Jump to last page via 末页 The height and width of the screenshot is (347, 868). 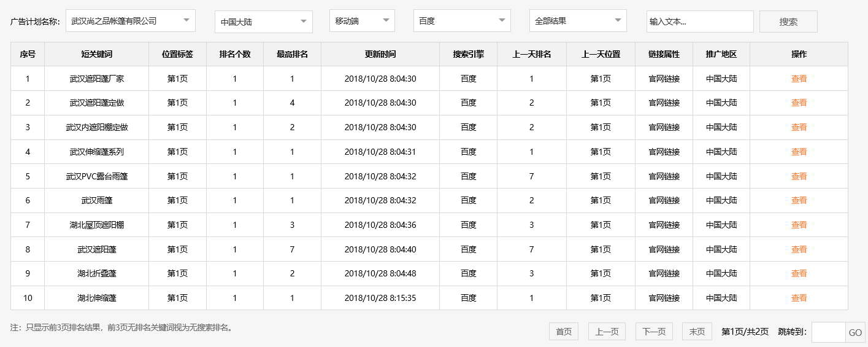click(697, 332)
